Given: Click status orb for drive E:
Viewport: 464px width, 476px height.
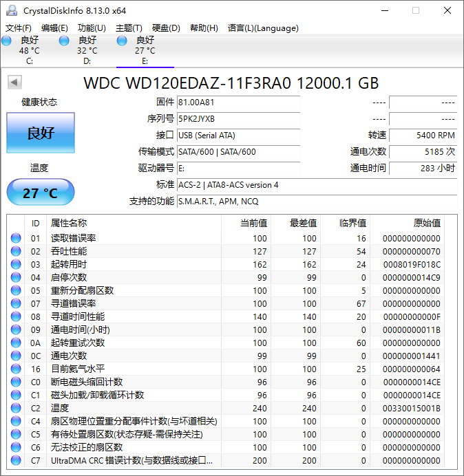Looking at the screenshot, I should pyautogui.click(x=122, y=41).
